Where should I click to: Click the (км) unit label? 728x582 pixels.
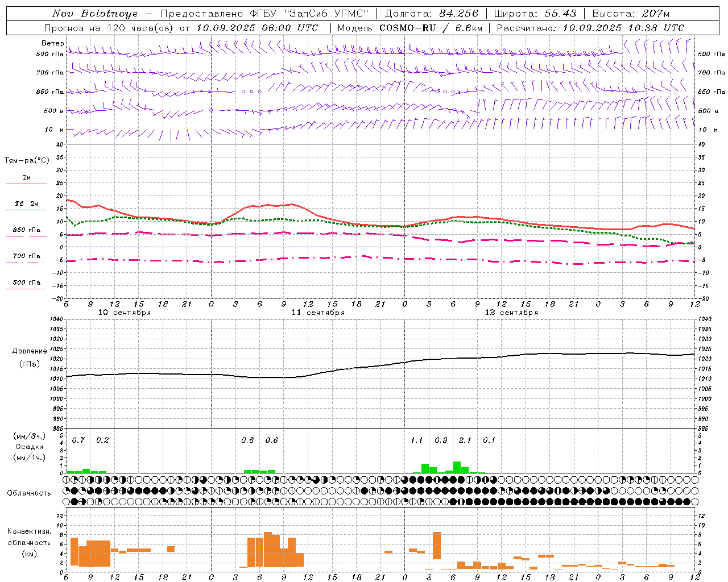pyautogui.click(x=29, y=554)
